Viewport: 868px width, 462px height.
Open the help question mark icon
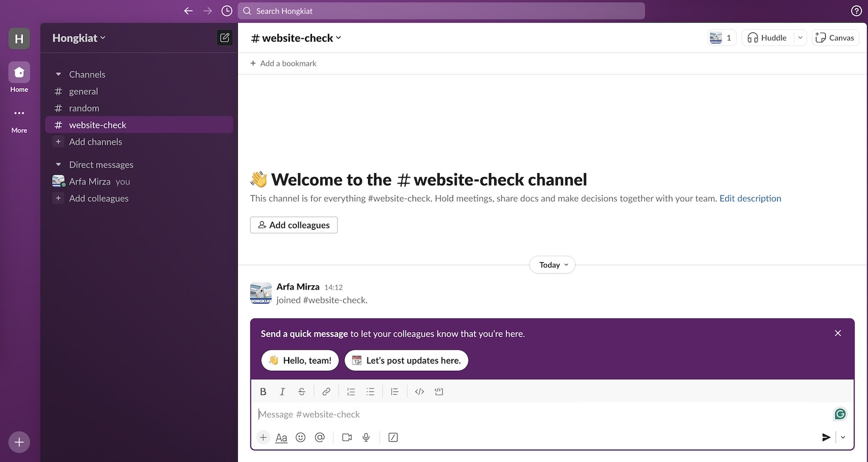click(856, 11)
